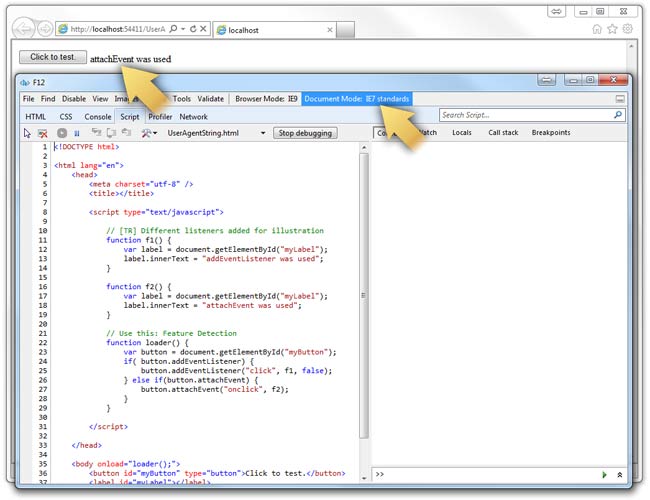
Task: Click the Break All pause icon
Action: pyautogui.click(x=77, y=133)
